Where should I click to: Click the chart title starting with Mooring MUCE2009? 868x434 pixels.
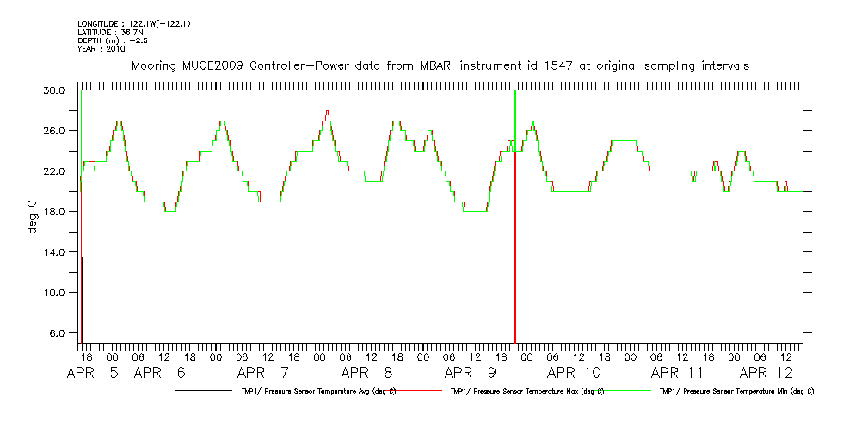(440, 65)
